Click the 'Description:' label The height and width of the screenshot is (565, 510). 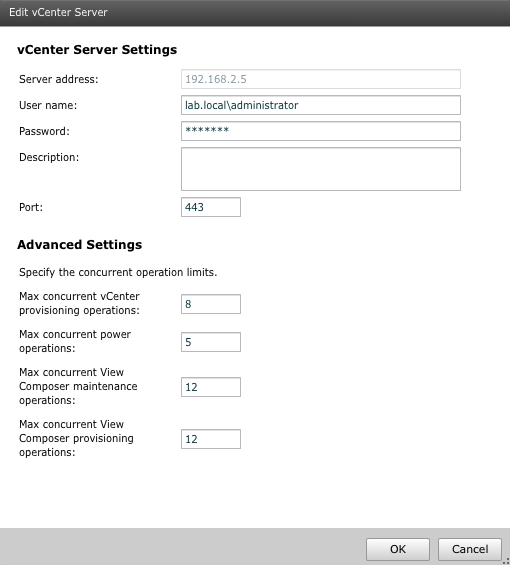49,157
